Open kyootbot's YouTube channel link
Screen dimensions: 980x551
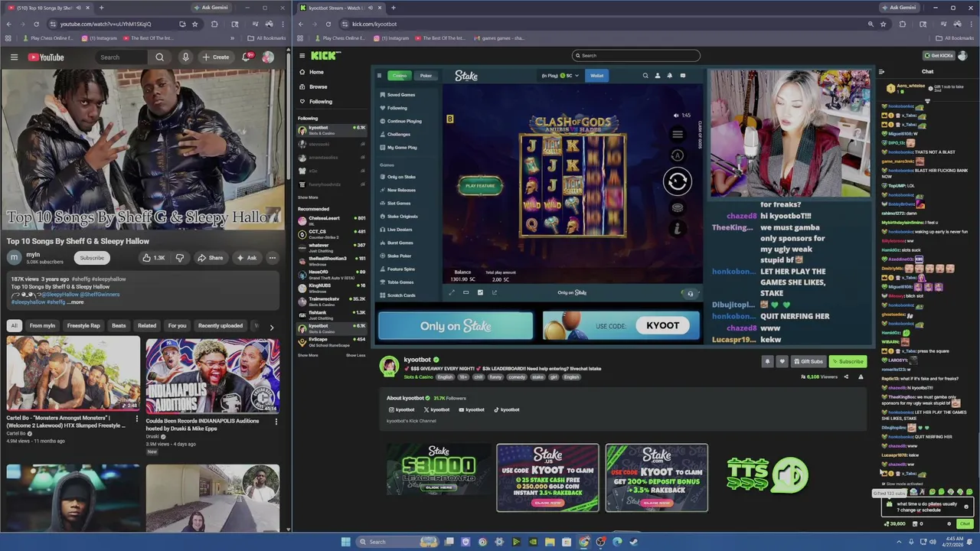coord(471,409)
